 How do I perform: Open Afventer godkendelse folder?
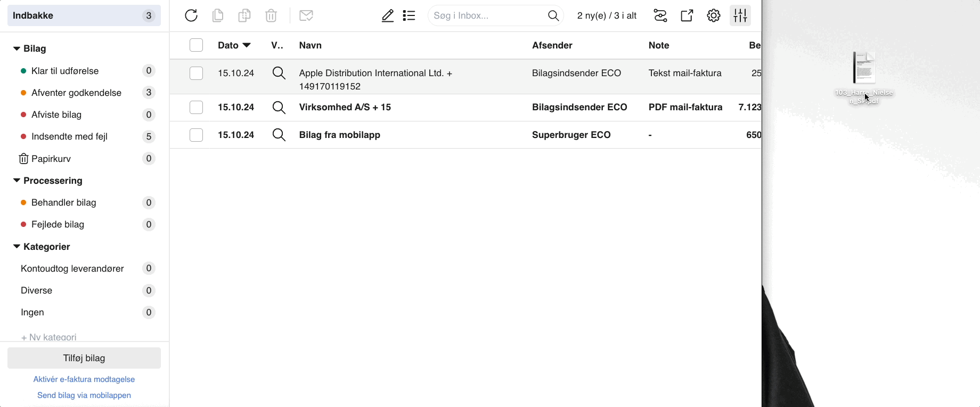click(x=76, y=93)
